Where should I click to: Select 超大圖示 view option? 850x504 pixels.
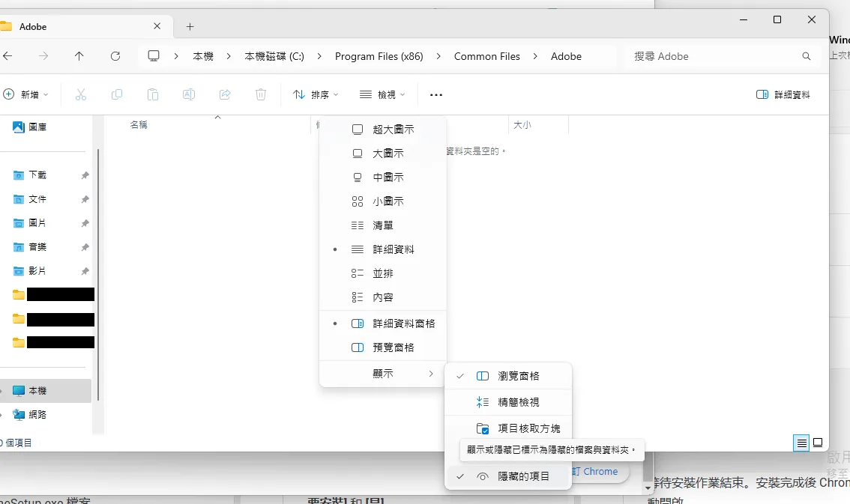(383, 130)
